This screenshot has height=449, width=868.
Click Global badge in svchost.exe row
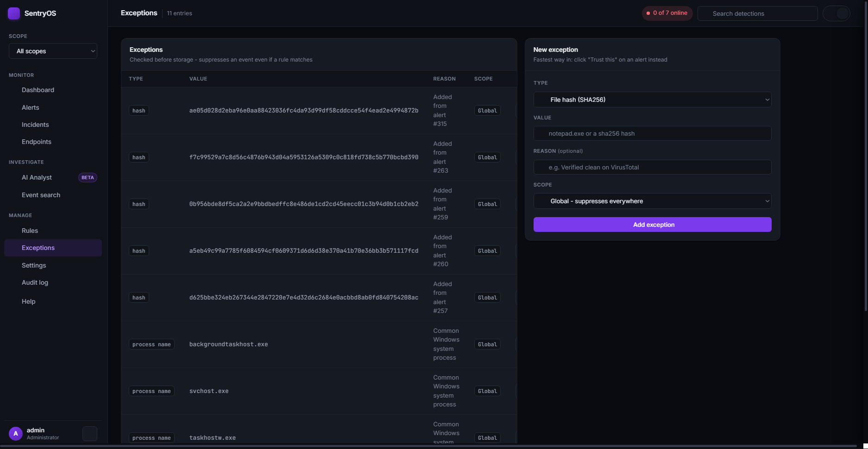pos(487,391)
